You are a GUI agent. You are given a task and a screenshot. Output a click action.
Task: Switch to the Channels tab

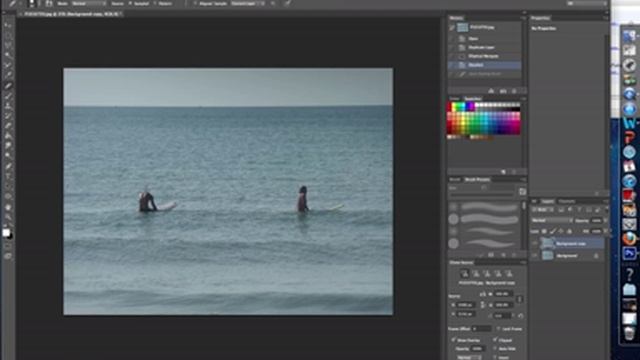pyautogui.click(x=567, y=201)
